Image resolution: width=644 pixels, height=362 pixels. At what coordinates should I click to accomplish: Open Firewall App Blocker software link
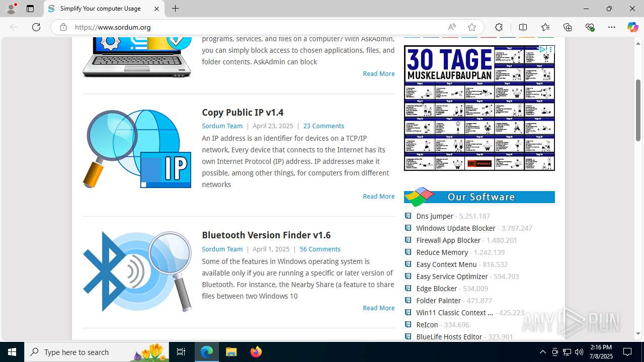(x=448, y=240)
